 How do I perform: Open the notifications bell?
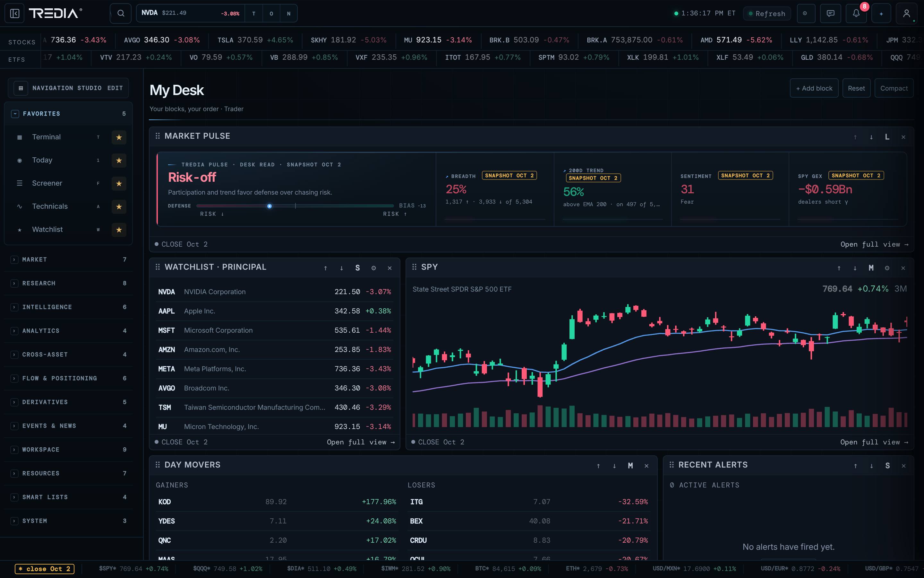coord(856,13)
